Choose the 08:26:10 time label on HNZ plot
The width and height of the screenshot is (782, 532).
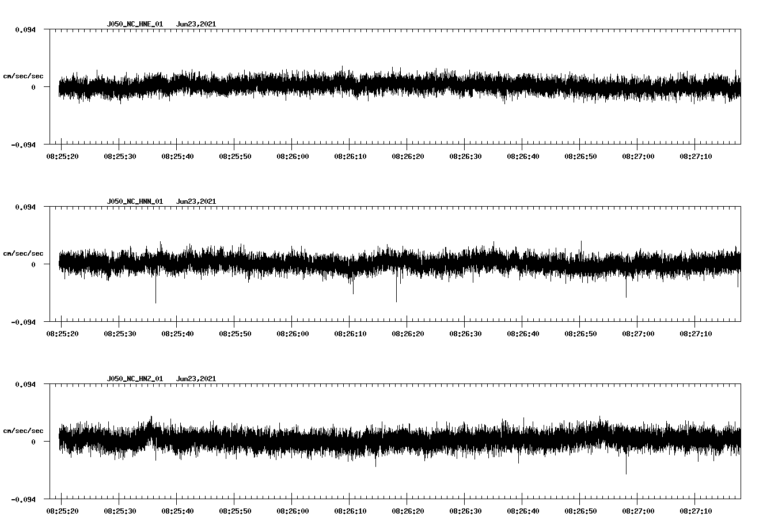click(350, 511)
